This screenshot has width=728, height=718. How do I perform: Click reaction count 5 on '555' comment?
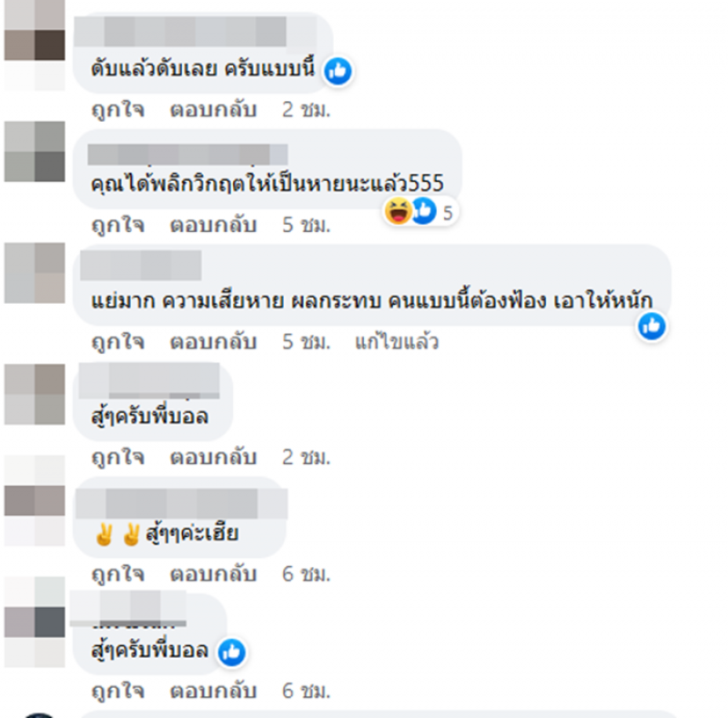click(448, 214)
